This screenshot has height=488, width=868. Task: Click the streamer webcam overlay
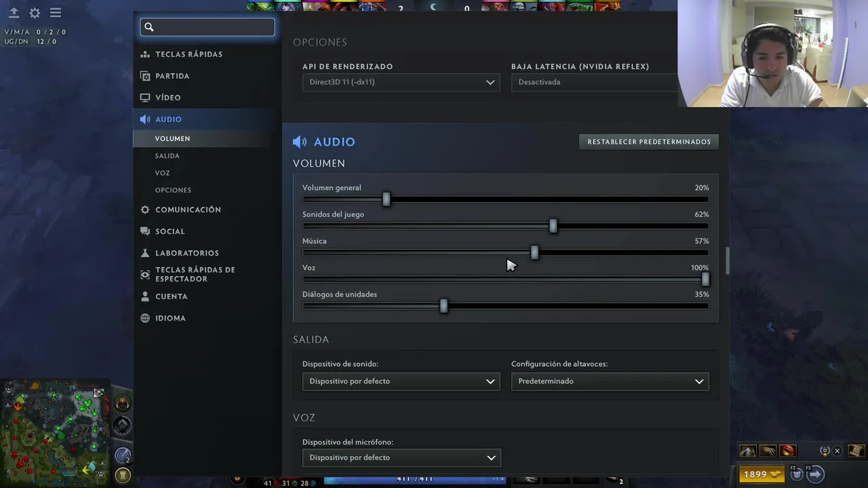pyautogui.click(x=772, y=54)
